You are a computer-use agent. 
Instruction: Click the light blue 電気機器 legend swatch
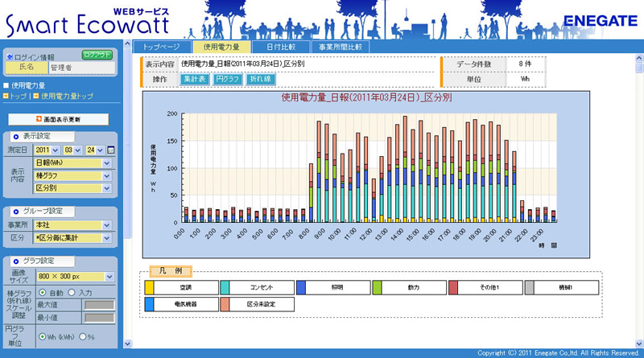click(x=150, y=304)
